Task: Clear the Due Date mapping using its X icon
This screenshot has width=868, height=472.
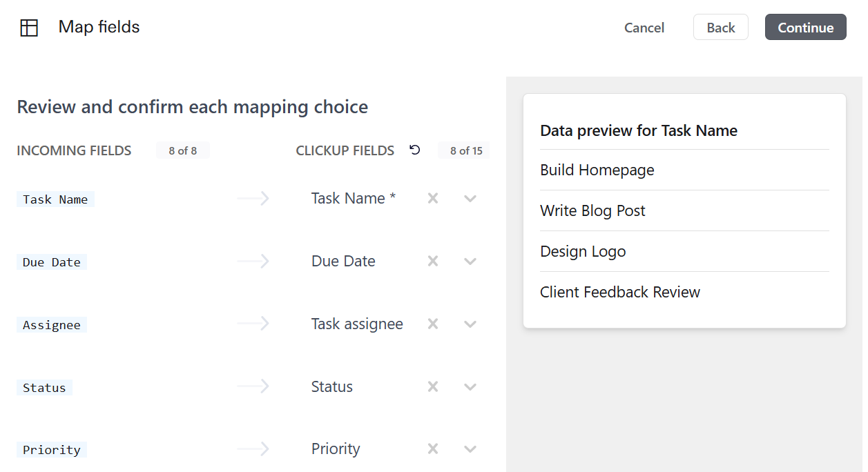Action: 432,261
